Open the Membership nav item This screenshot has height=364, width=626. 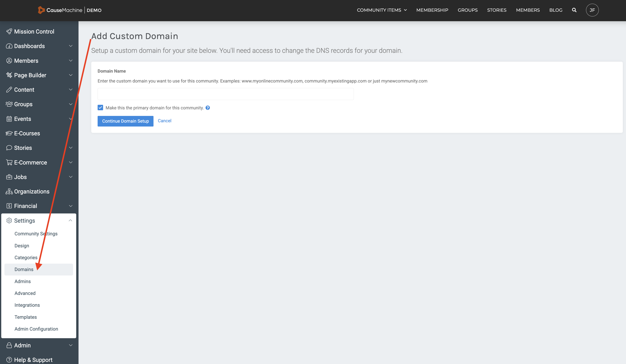pos(432,10)
